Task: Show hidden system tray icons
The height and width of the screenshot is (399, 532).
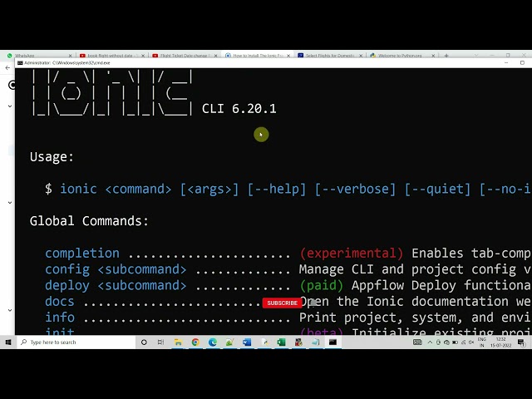Action: pyautogui.click(x=430, y=342)
